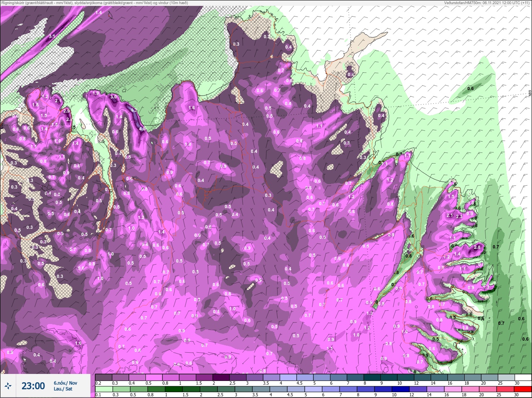Click the map title 'Rigning/skúrir ... og vindur (10m hæð)'
Image resolution: width=532 pixels, height=398 pixels.
click(94, 3)
